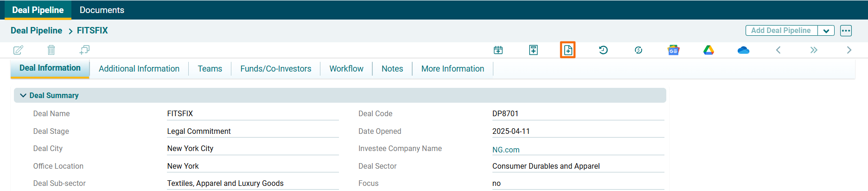Click the highlighted add document icon
The width and height of the screenshot is (868, 191).
click(x=568, y=50)
